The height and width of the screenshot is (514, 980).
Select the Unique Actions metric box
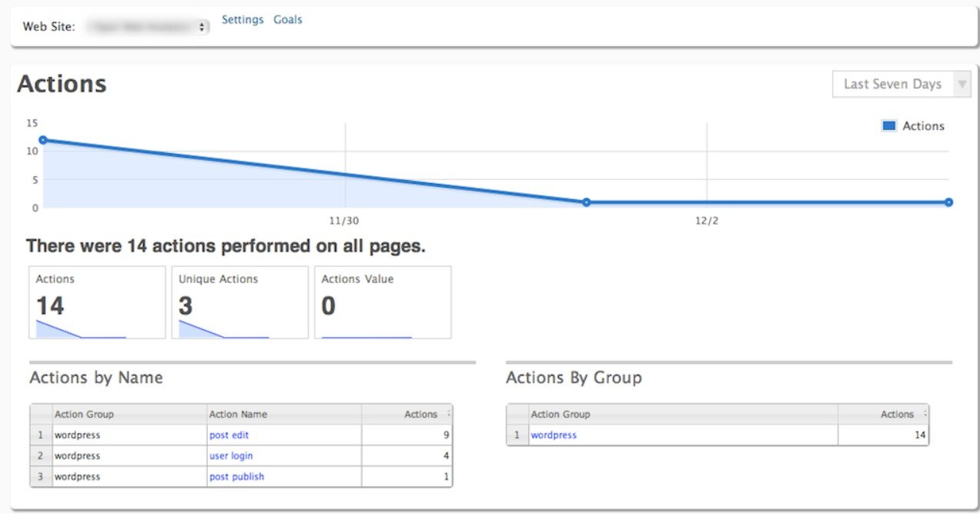(239, 302)
